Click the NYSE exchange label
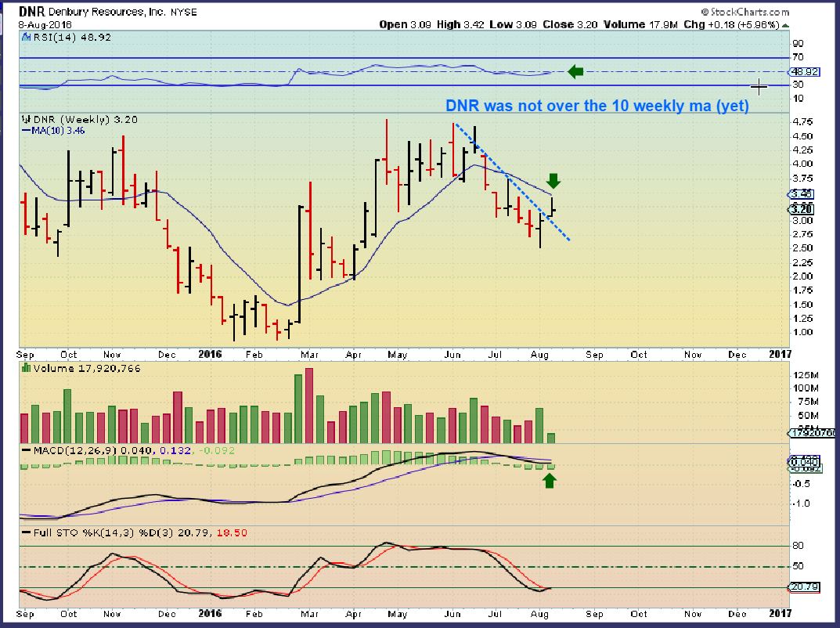Viewport: 840px width, 628px height. pos(184,12)
